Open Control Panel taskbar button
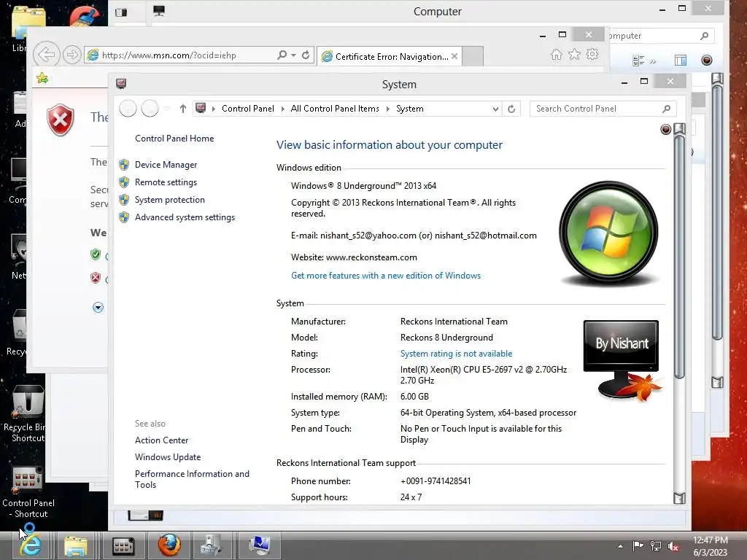The image size is (747, 560). pyautogui.click(x=123, y=545)
